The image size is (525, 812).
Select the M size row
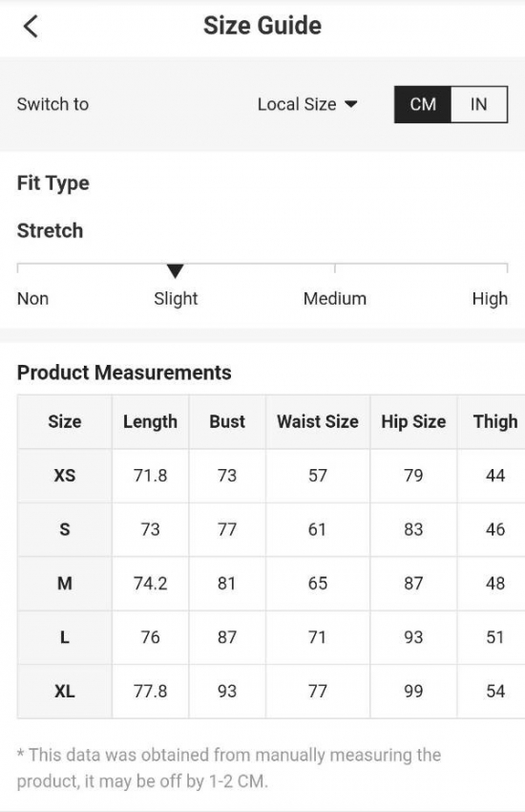point(271,583)
